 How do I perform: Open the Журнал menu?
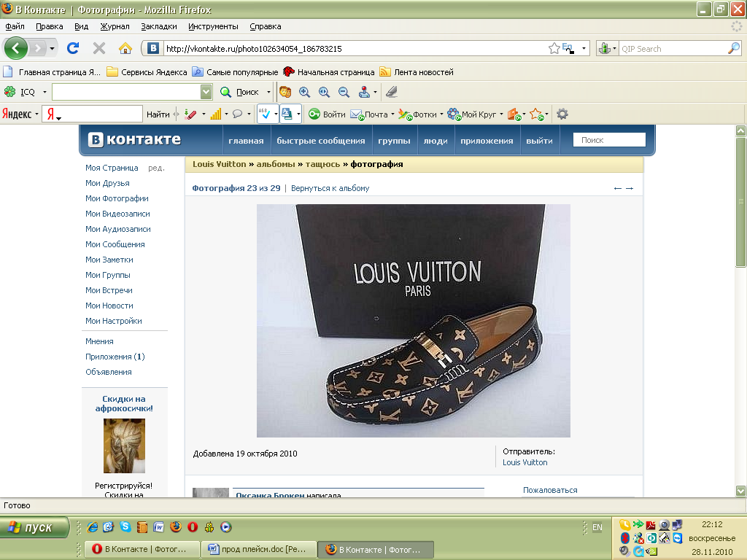(x=115, y=27)
